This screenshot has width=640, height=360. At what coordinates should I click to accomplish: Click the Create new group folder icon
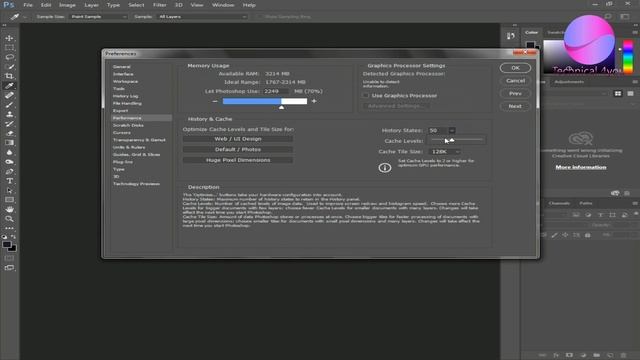597,355
